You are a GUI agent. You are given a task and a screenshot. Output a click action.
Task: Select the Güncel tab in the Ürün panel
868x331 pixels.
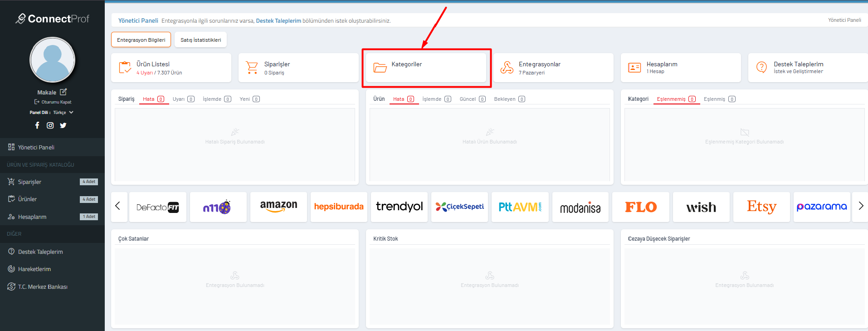pos(473,99)
